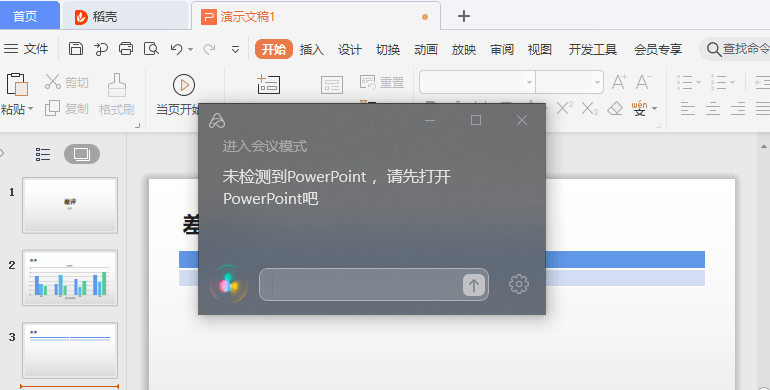Screen dimensions: 770x390
Task: Open Print Preview magnifier icon
Action: (151, 49)
